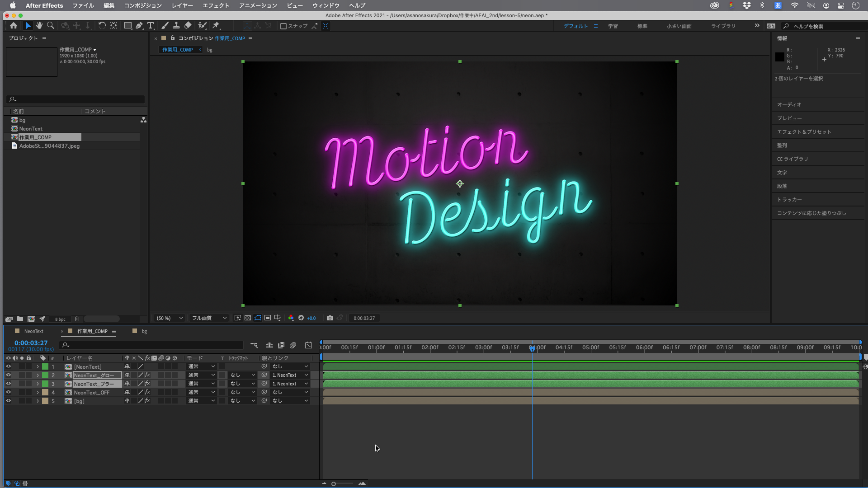The image size is (868, 488).
Task: Toggle visibility of the [bg] layer
Action: pyautogui.click(x=8, y=401)
